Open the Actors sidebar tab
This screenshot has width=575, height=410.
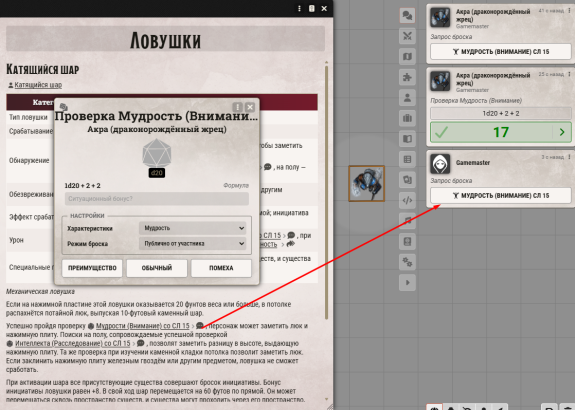click(407, 98)
